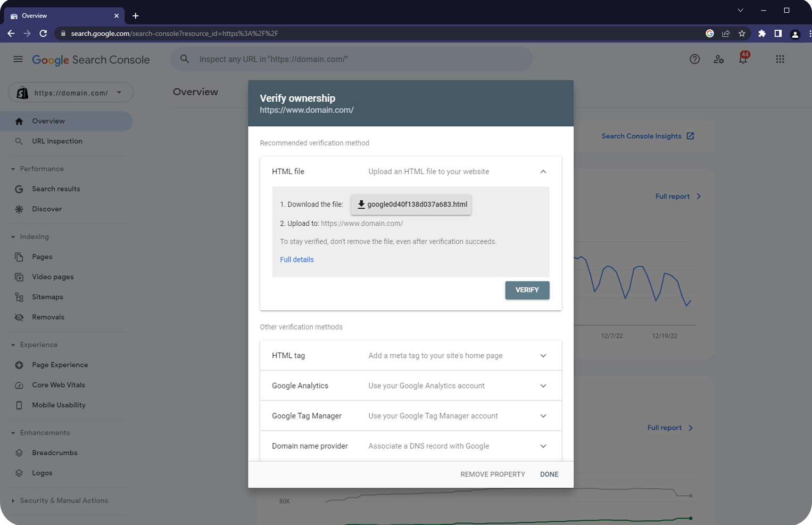Collapse the HTML file verification method
The image size is (812, 525).
(543, 171)
